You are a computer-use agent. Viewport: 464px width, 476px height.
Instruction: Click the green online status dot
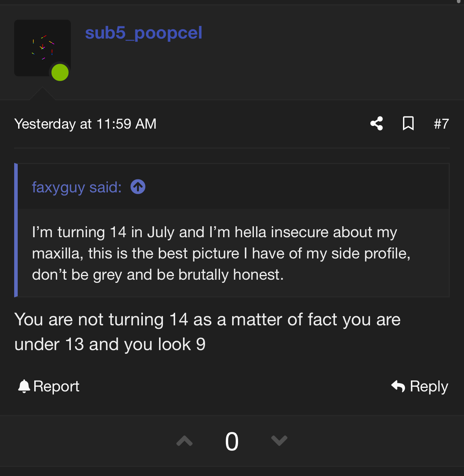pyautogui.click(x=60, y=72)
